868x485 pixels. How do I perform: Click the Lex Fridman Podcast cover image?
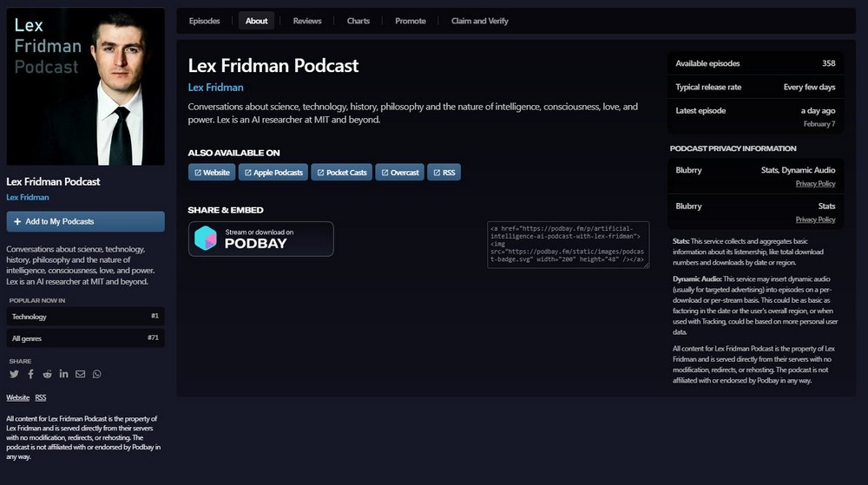[85, 86]
